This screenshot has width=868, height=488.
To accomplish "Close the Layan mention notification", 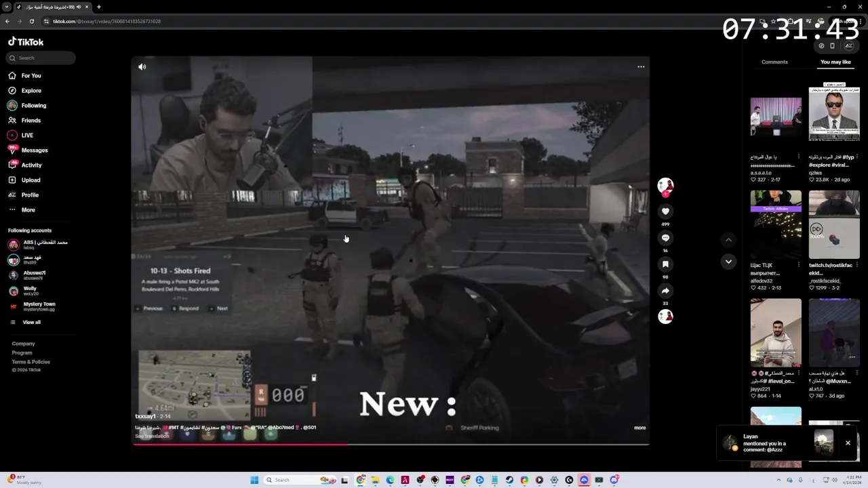I will click(x=848, y=443).
